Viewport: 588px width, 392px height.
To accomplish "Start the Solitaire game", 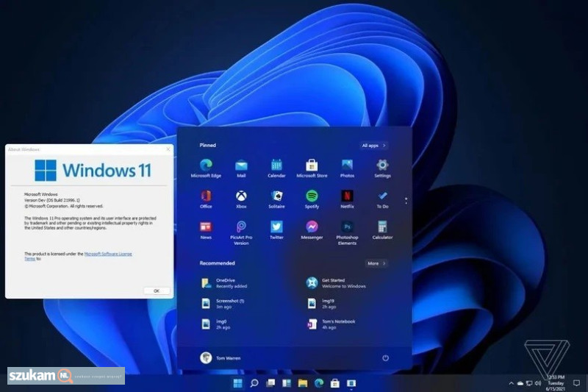I will [x=276, y=199].
